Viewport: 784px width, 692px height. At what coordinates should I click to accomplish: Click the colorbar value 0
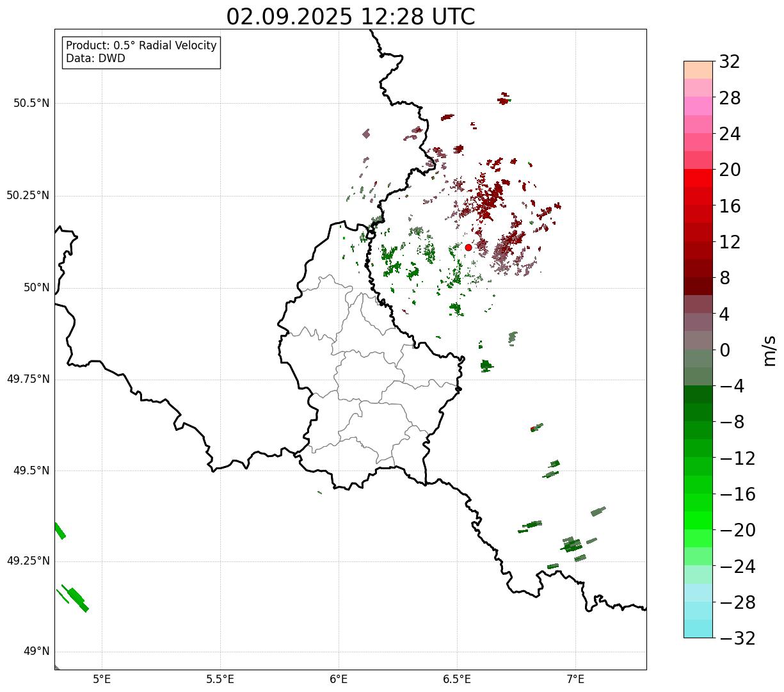click(724, 350)
